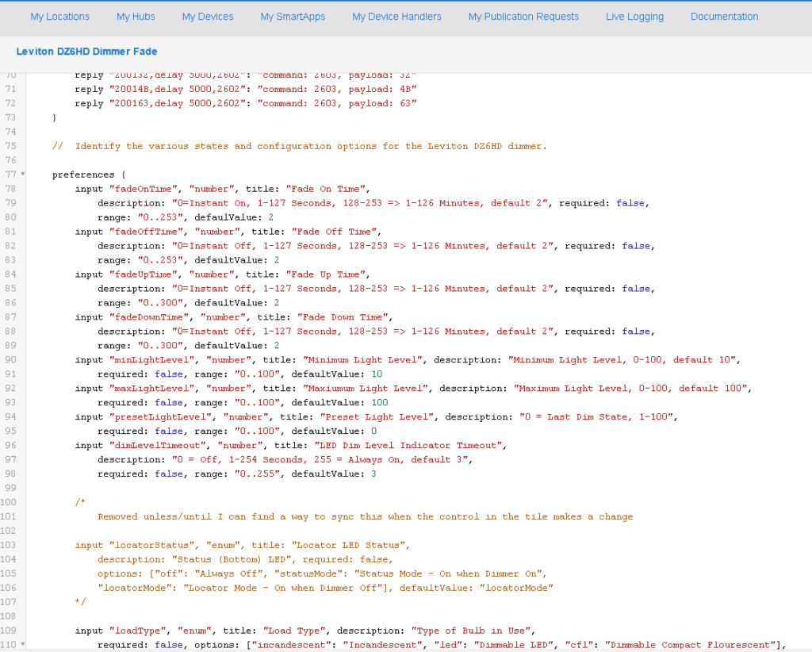Click the "Fade Off Time" title string
This screenshot has height=652, width=812.
point(334,232)
